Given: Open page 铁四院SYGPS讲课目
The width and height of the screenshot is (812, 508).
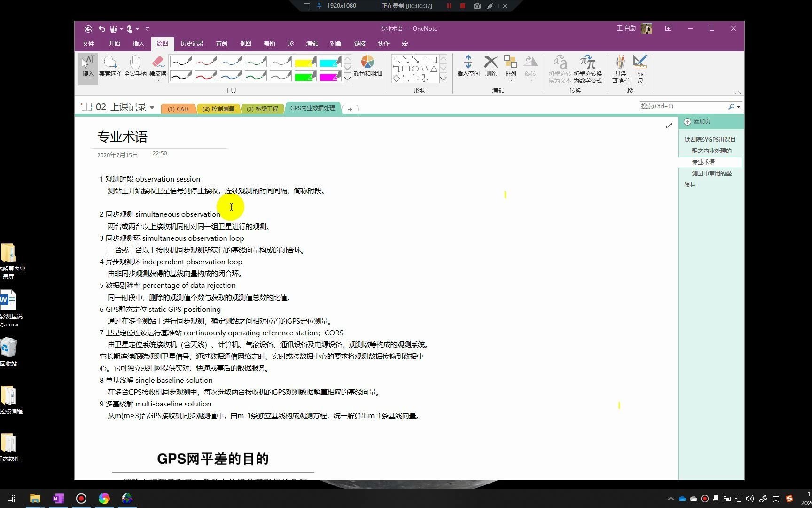Looking at the screenshot, I should [x=710, y=140].
